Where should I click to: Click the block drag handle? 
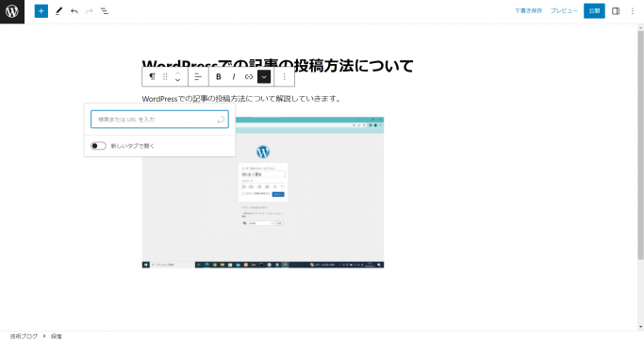click(165, 77)
